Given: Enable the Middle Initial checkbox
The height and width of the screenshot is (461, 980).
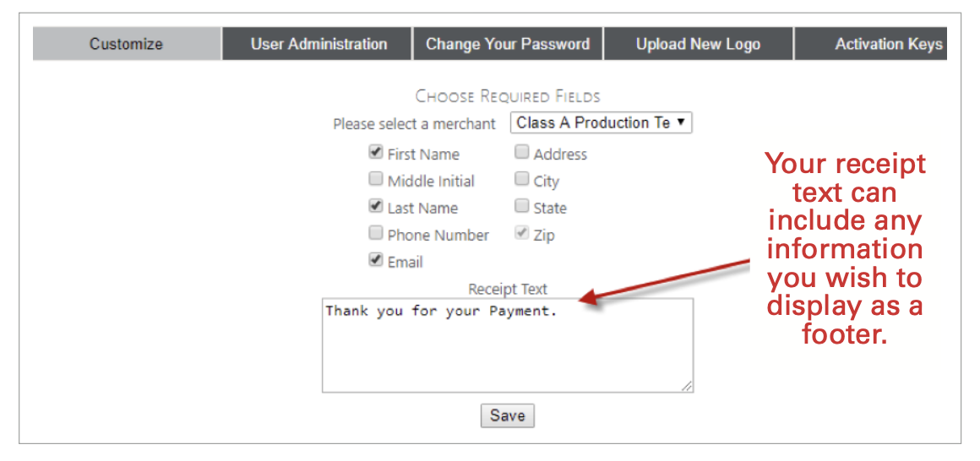Looking at the screenshot, I should pyautogui.click(x=376, y=180).
